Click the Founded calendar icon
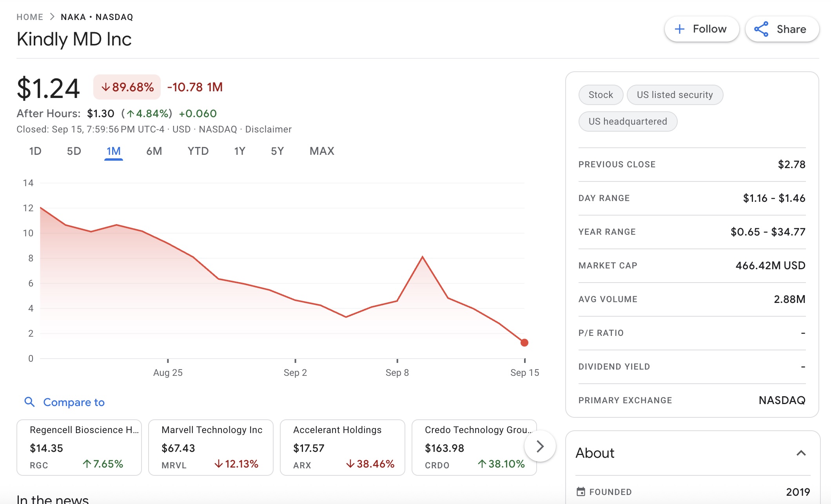 pyautogui.click(x=581, y=491)
